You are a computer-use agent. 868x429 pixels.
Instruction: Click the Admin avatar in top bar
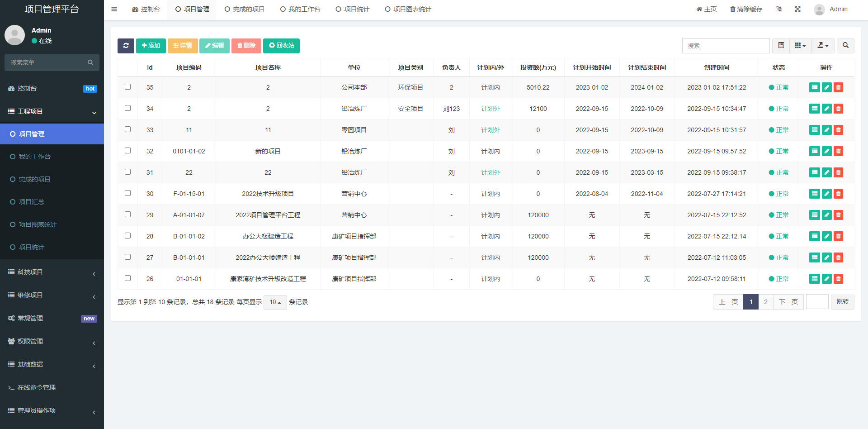point(819,10)
